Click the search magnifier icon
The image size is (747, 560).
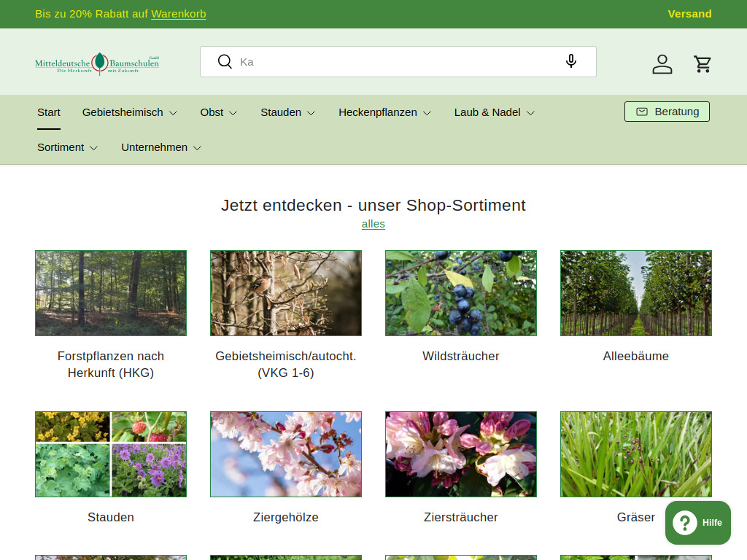coord(225,61)
